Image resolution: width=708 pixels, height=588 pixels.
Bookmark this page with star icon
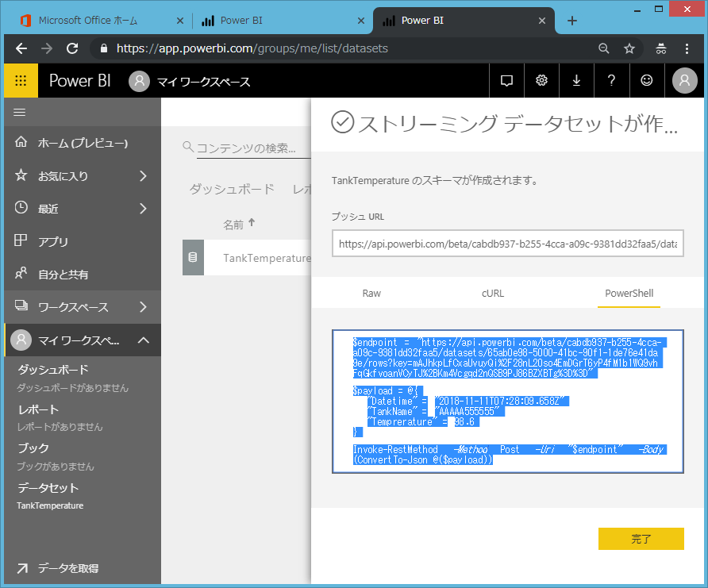(629, 48)
